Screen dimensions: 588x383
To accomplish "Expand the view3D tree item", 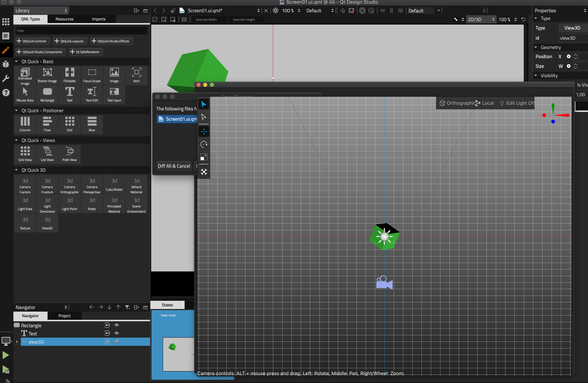I will [x=17, y=342].
